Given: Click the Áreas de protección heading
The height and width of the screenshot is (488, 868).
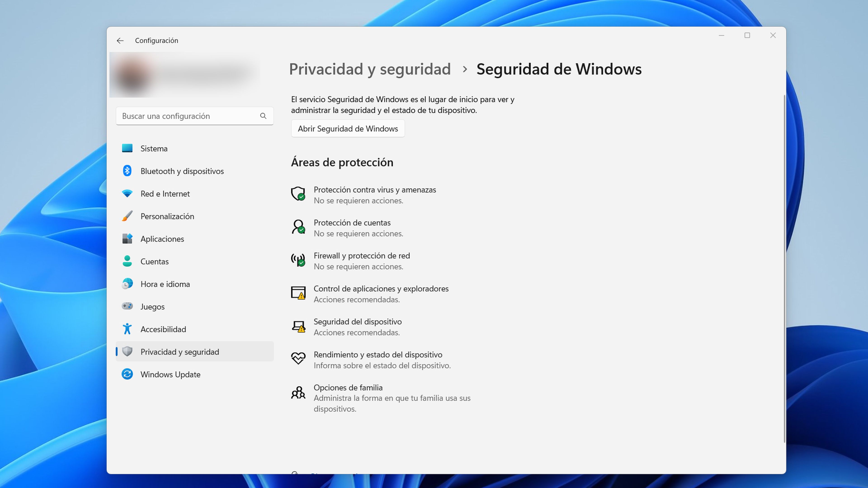Looking at the screenshot, I should [x=342, y=162].
